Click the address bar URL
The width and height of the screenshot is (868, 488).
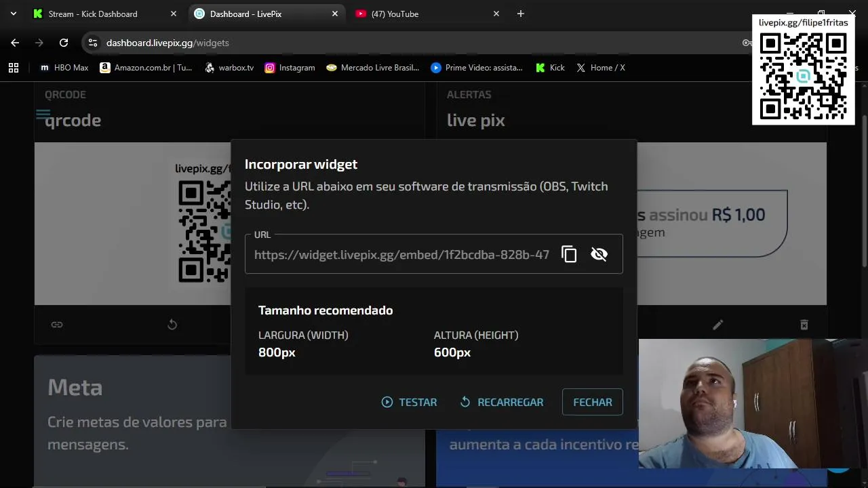pos(167,43)
